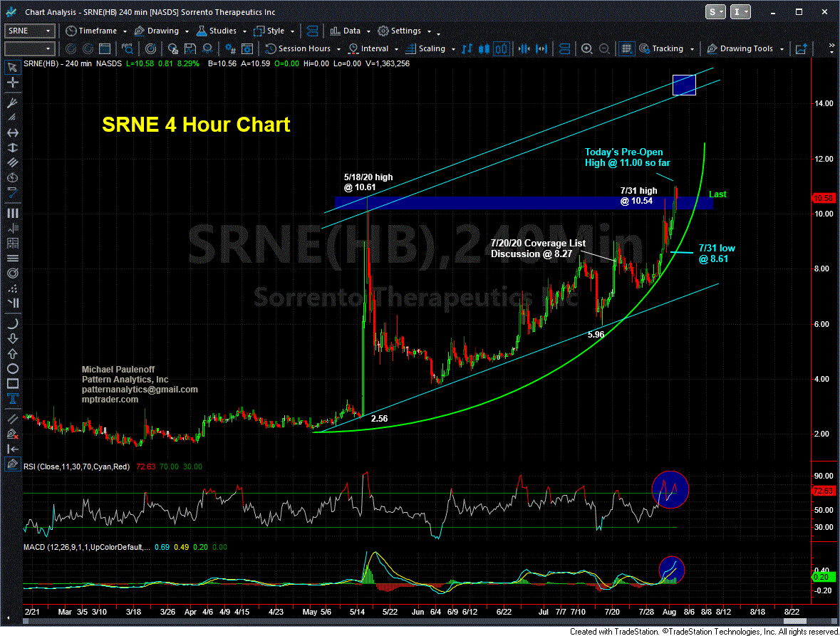This screenshot has width=840, height=636.
Task: Toggle the I mode button in title bar
Action: pos(740,12)
